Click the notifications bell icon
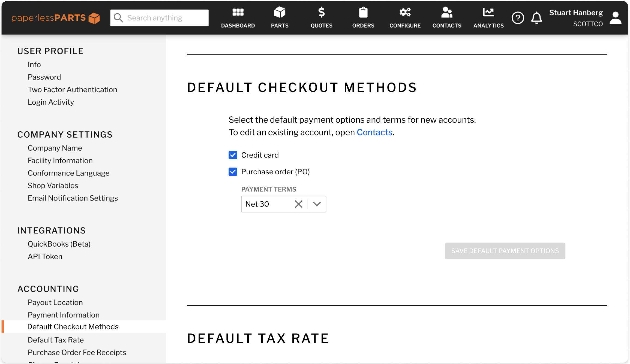630x364 pixels. 536,17
